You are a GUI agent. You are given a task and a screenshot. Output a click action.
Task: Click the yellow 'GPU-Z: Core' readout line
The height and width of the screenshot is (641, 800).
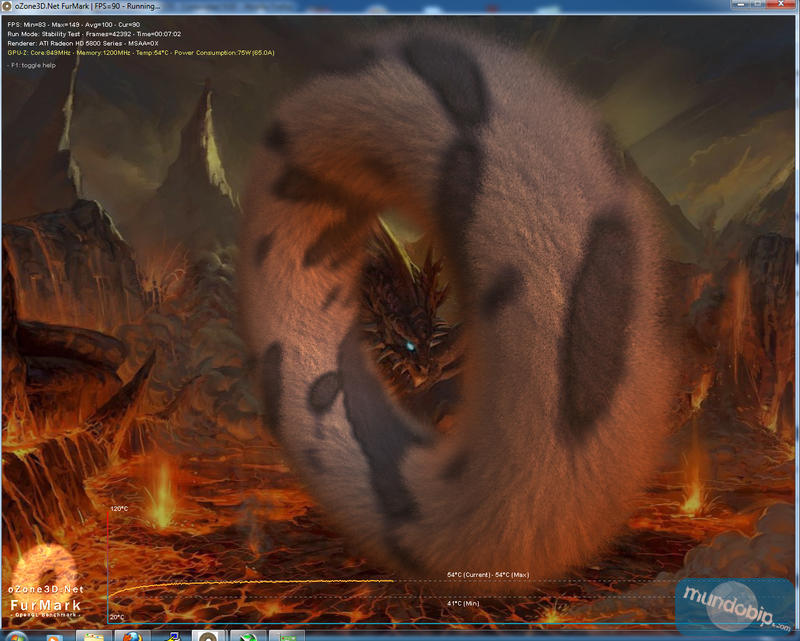[141, 53]
